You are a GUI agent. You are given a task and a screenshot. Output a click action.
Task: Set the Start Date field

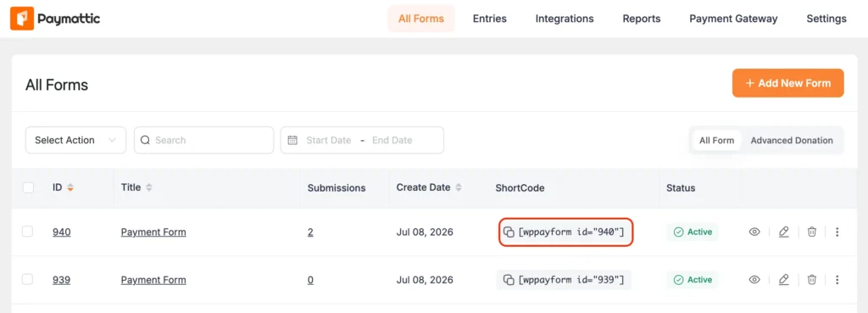coord(328,140)
